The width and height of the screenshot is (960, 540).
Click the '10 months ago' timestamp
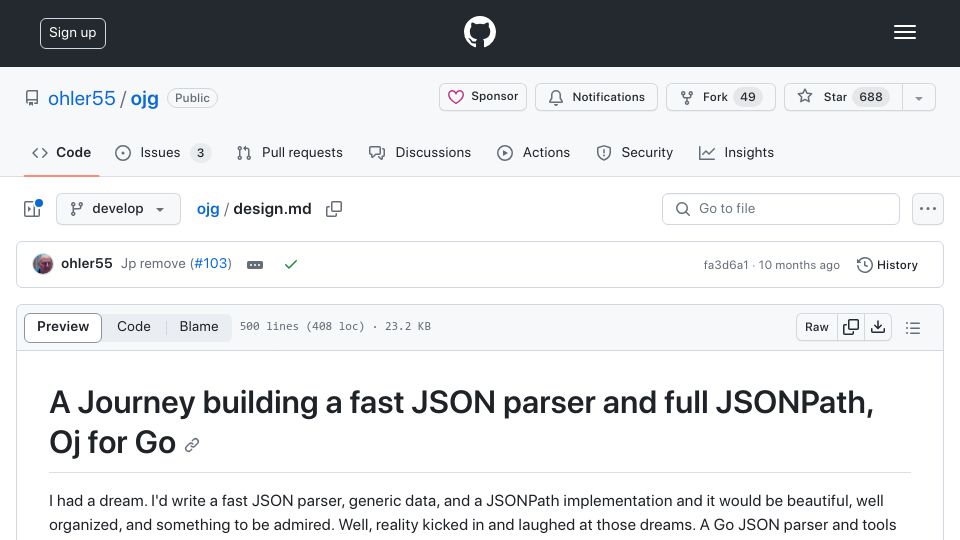pyautogui.click(x=799, y=265)
